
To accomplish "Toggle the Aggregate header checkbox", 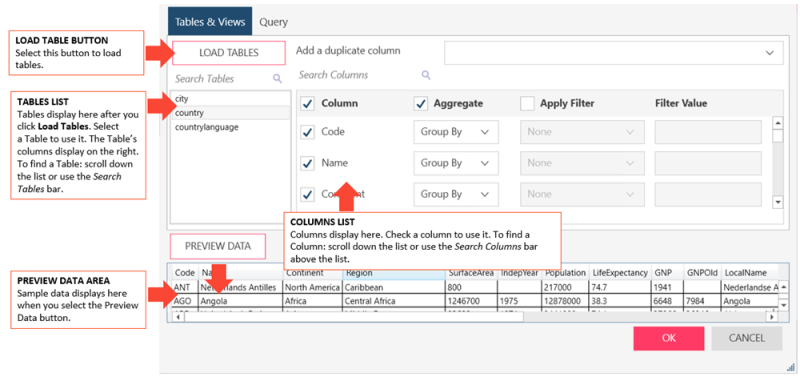I will coord(420,104).
